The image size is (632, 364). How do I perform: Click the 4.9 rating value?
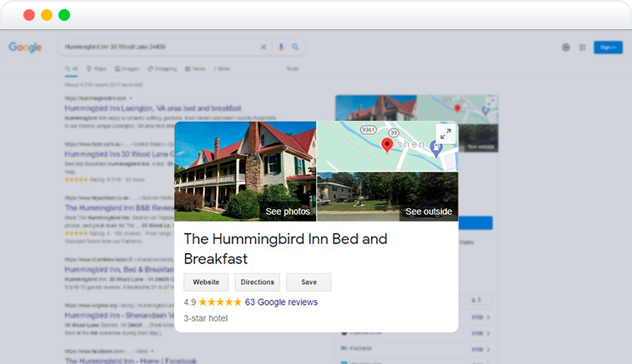tap(190, 302)
